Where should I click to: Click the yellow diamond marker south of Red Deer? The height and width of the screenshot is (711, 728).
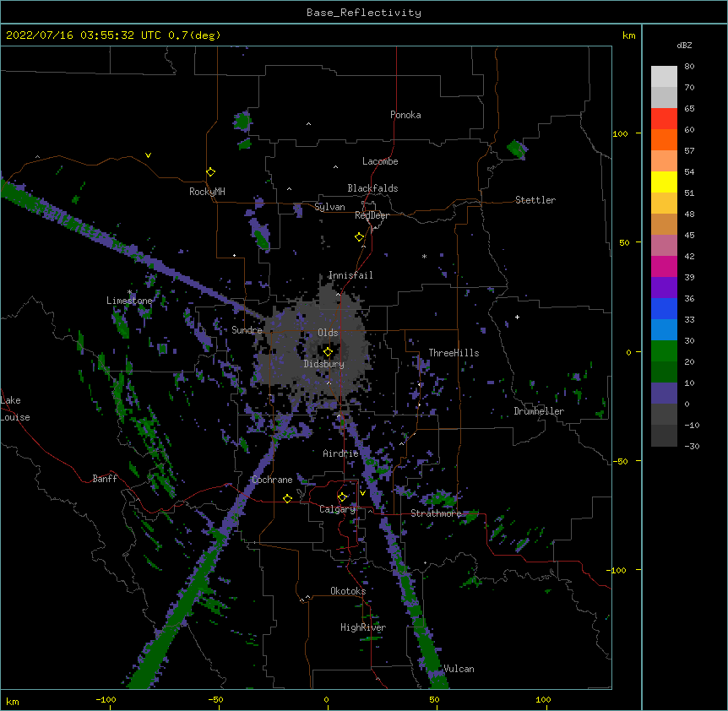pos(359,237)
